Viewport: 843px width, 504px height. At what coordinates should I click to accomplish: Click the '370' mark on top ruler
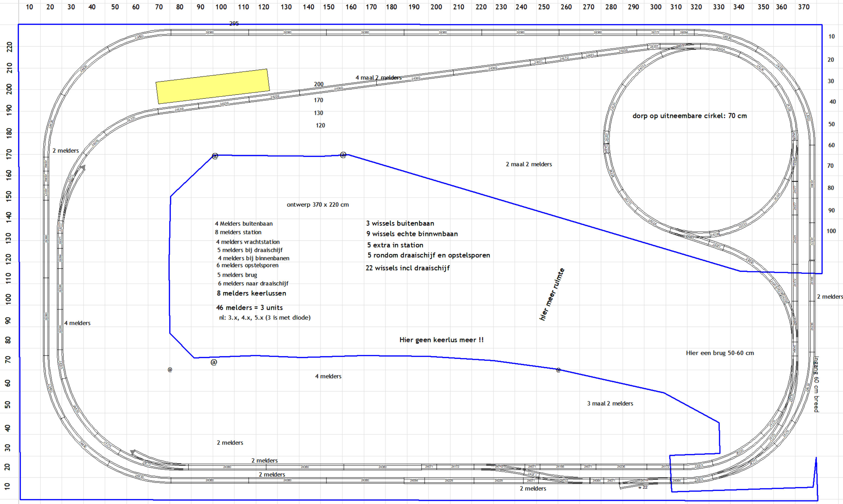coord(804,7)
